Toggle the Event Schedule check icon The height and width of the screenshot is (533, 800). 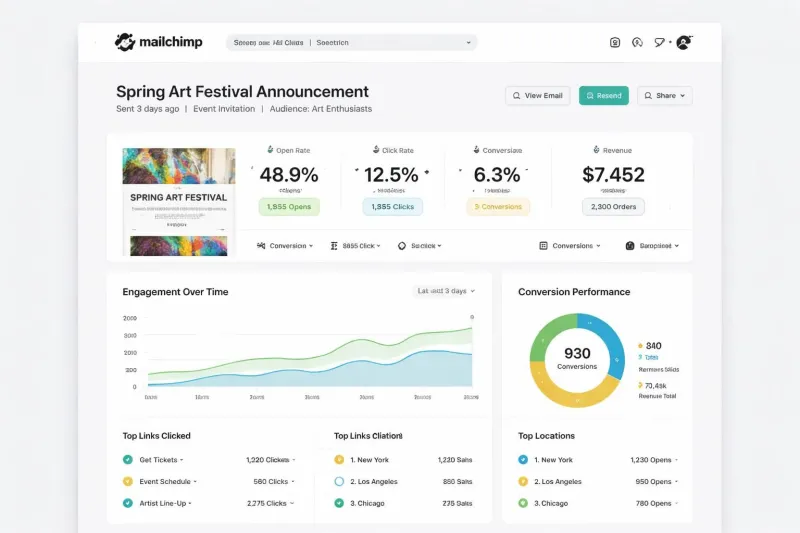[x=128, y=481]
